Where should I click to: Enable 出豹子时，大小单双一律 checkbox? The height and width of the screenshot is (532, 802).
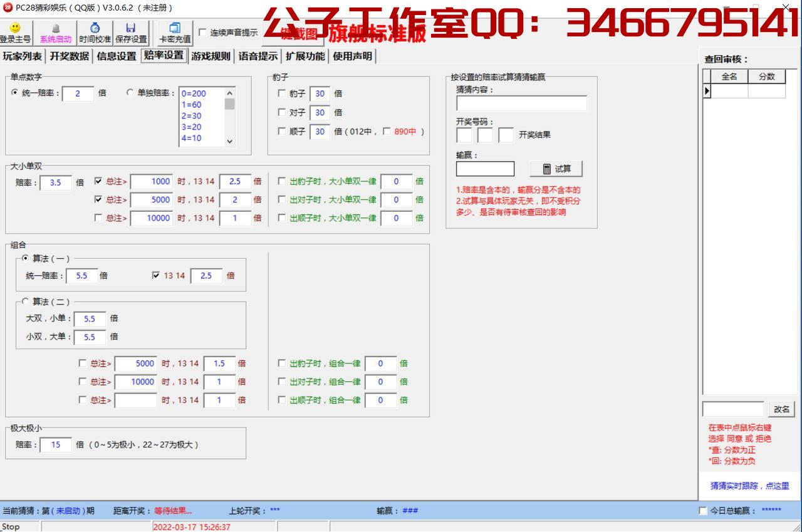pyautogui.click(x=282, y=181)
